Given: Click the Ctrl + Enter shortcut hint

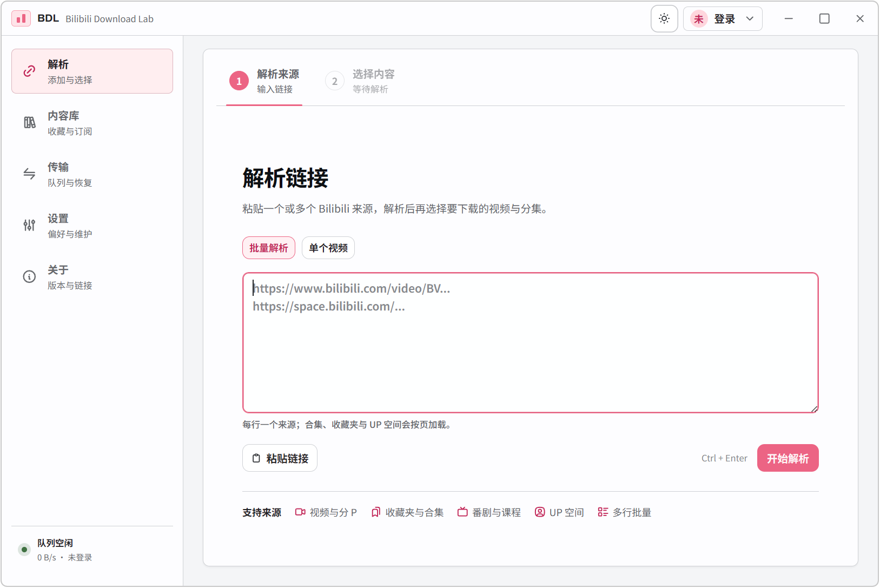Looking at the screenshot, I should click(724, 458).
